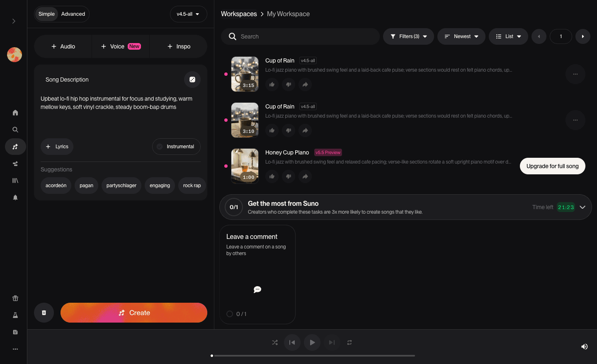Go to the next page arrow
The height and width of the screenshot is (364, 597).
tap(583, 36)
